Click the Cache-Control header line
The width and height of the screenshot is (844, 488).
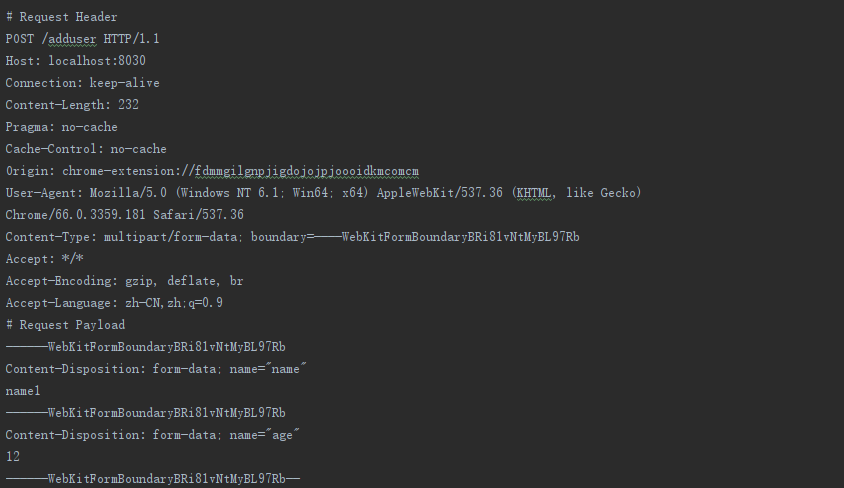pos(86,149)
